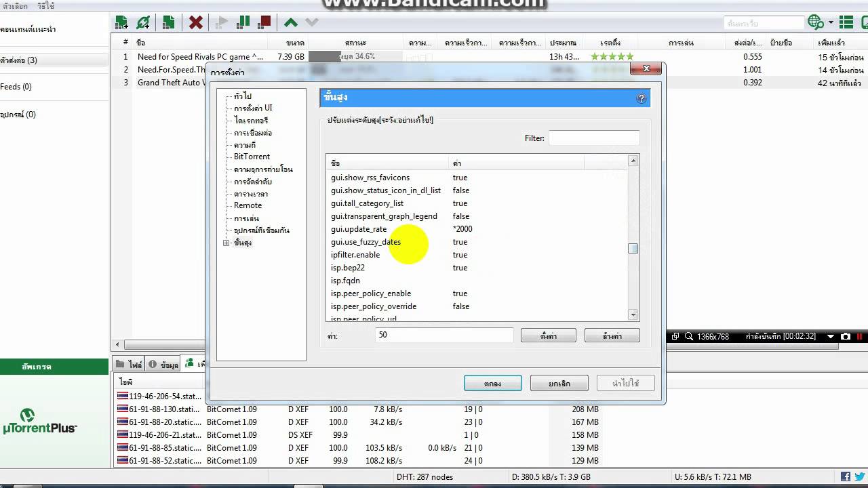Viewport: 868px width, 488px height.
Task: Click the Facebook icon in status bar
Action: click(x=846, y=476)
